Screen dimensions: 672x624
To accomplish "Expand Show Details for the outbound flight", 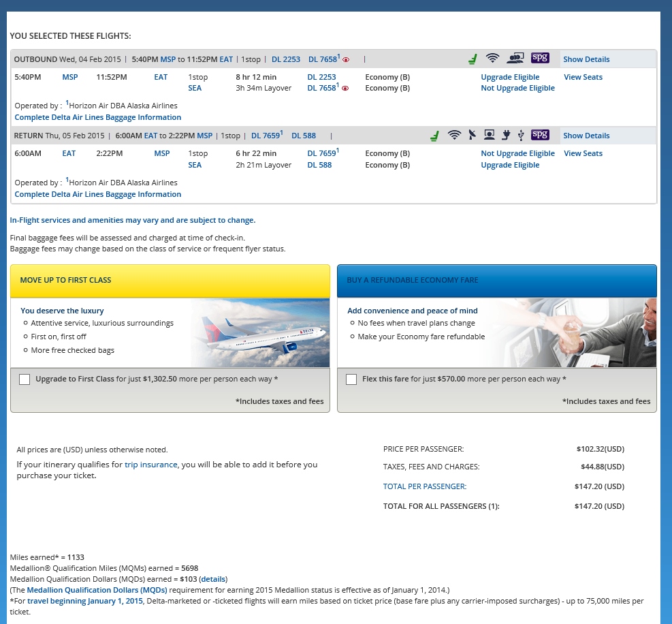I will (586, 59).
